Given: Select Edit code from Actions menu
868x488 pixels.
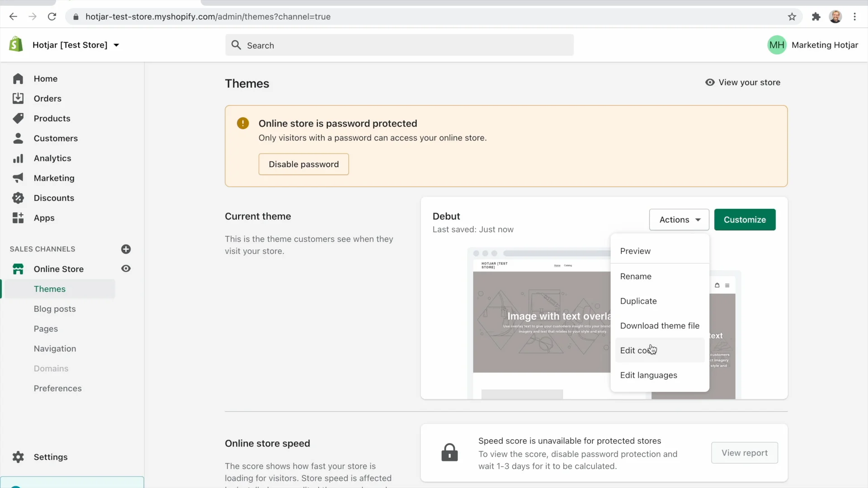Looking at the screenshot, I should (x=639, y=350).
